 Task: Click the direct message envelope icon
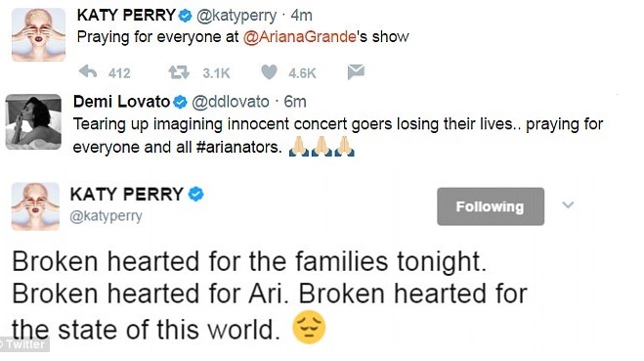(x=356, y=71)
